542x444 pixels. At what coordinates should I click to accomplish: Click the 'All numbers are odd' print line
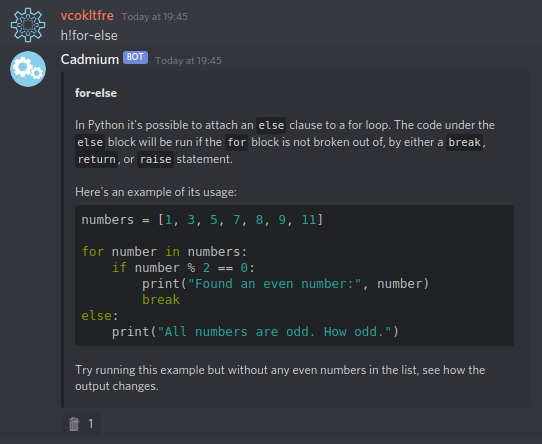(255, 332)
